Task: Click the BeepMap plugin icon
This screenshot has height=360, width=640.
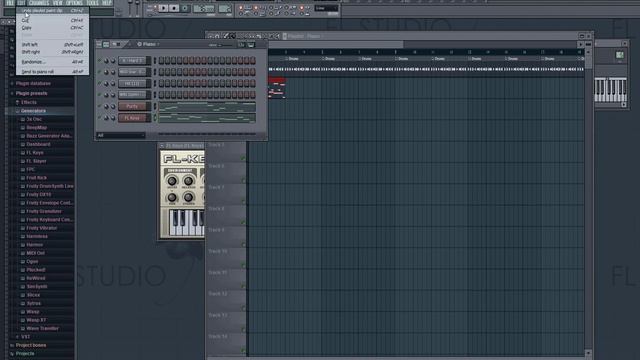Action: pos(23,128)
